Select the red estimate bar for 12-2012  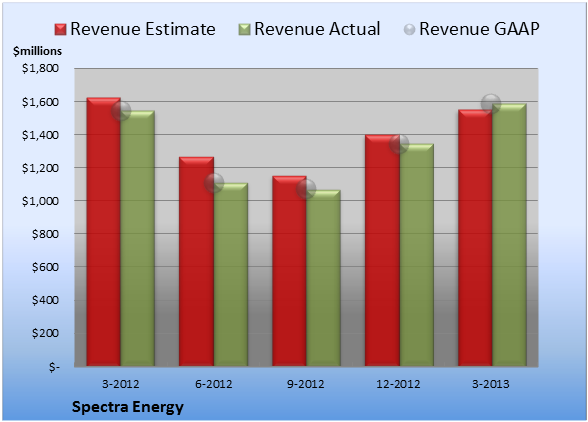(382, 251)
